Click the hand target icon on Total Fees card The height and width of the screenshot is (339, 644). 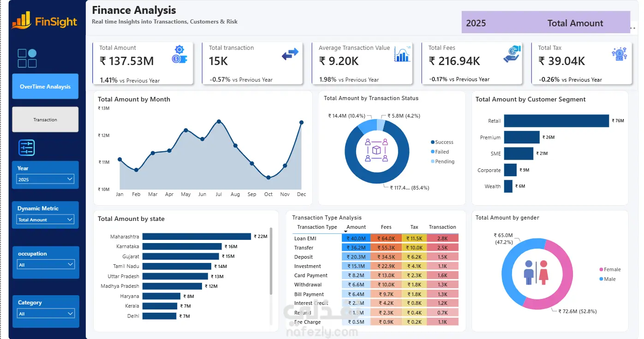pos(512,54)
